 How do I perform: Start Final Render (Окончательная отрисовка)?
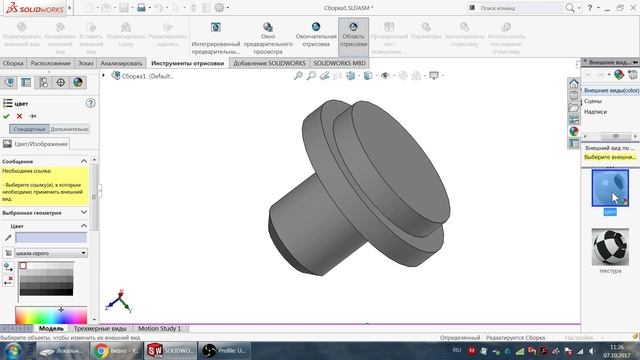click(x=316, y=35)
